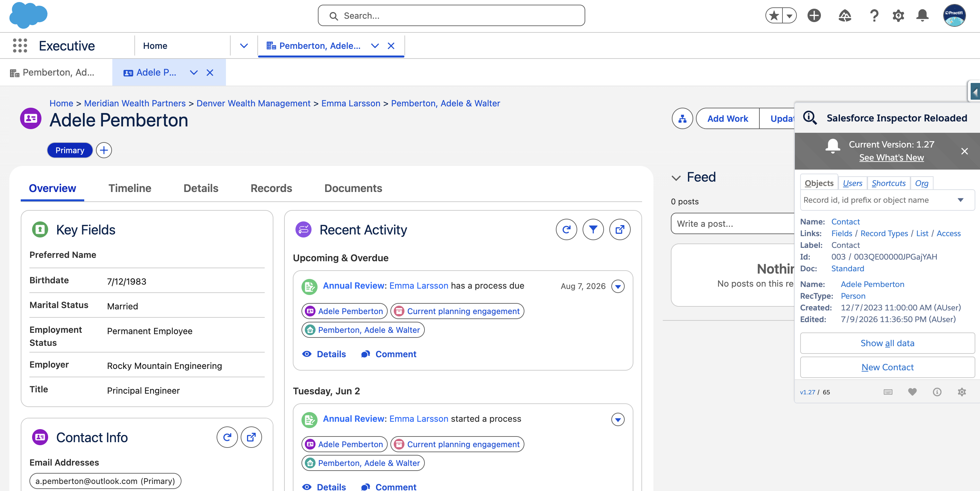Open Inspector record id dropdown arrow
Screen dimensions: 980x491
pyautogui.click(x=961, y=200)
